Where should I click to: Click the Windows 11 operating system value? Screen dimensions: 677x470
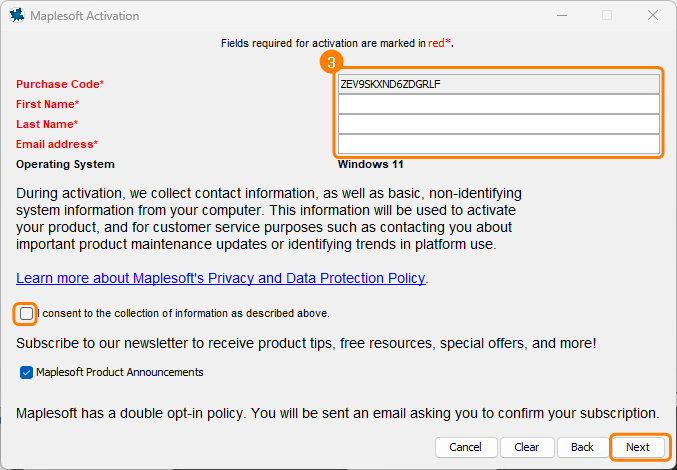370,164
